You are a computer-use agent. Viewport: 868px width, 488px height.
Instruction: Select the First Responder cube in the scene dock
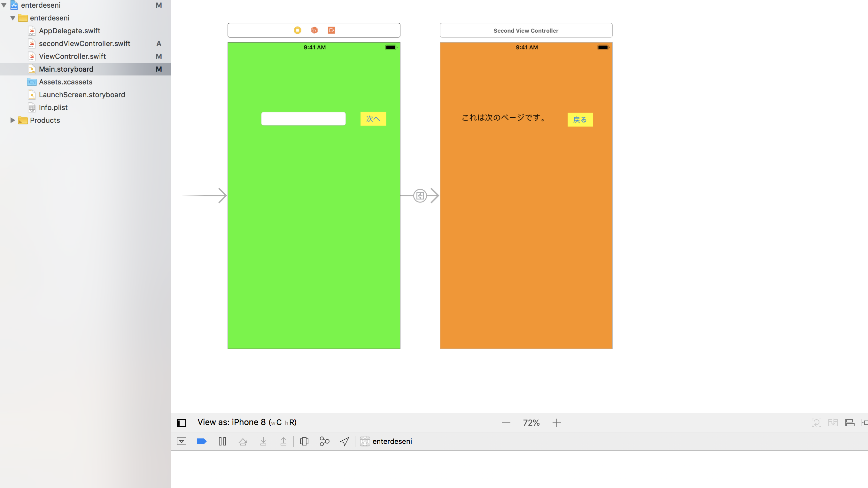click(x=314, y=30)
